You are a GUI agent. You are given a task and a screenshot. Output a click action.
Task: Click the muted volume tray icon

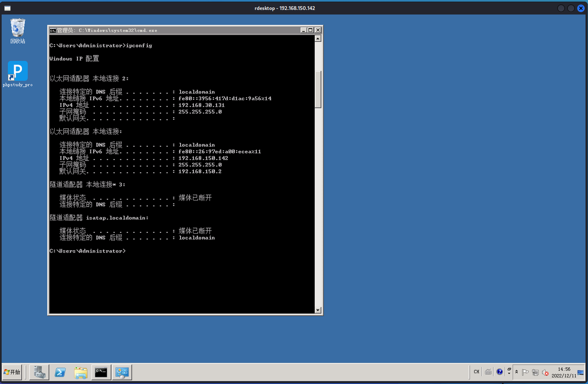(545, 372)
